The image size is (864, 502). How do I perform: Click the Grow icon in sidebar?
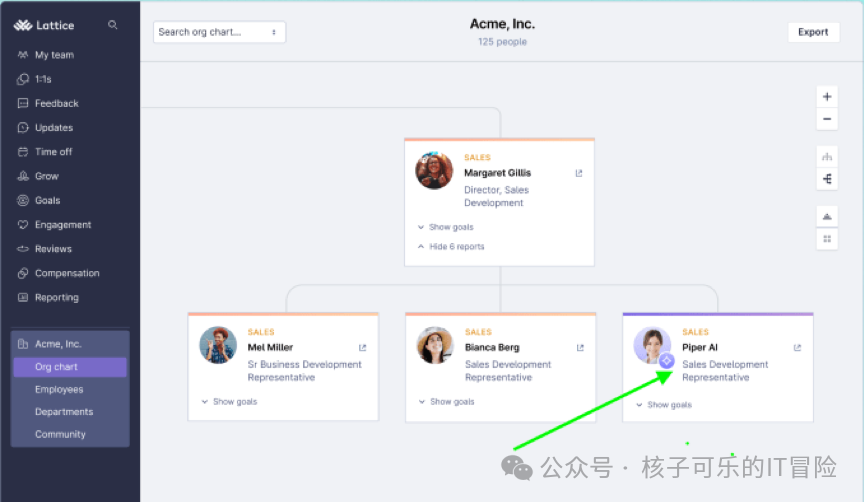click(23, 176)
